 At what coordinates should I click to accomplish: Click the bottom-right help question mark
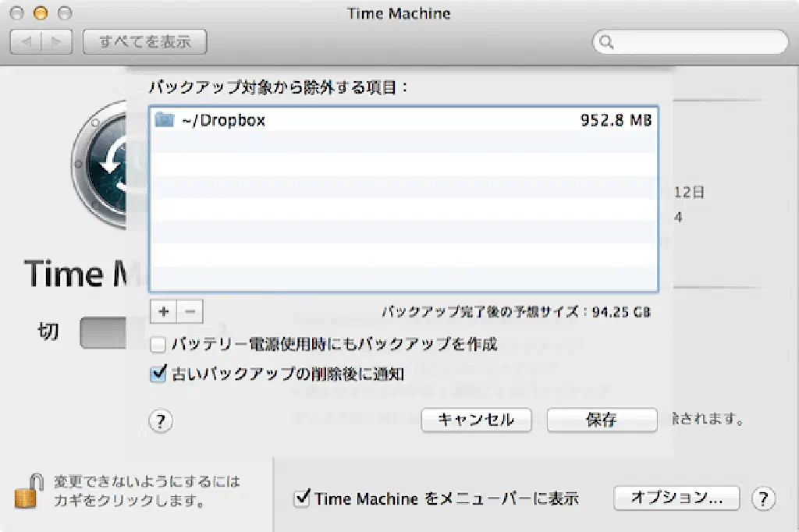click(763, 498)
